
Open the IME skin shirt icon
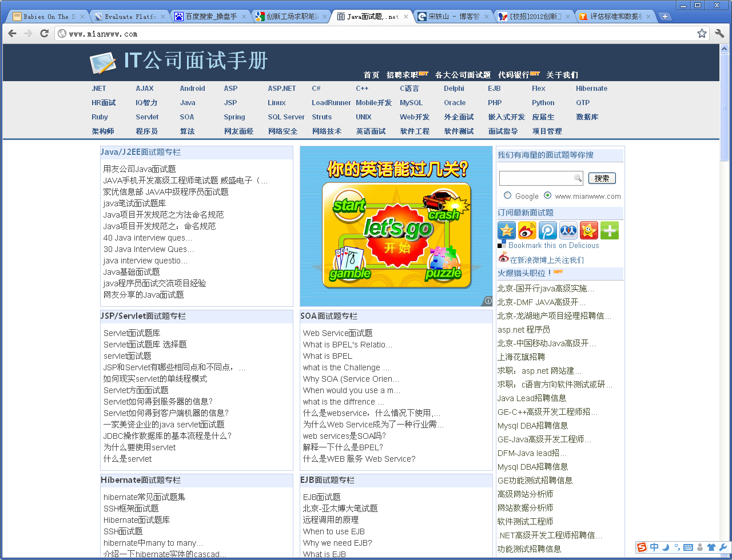pos(711,547)
